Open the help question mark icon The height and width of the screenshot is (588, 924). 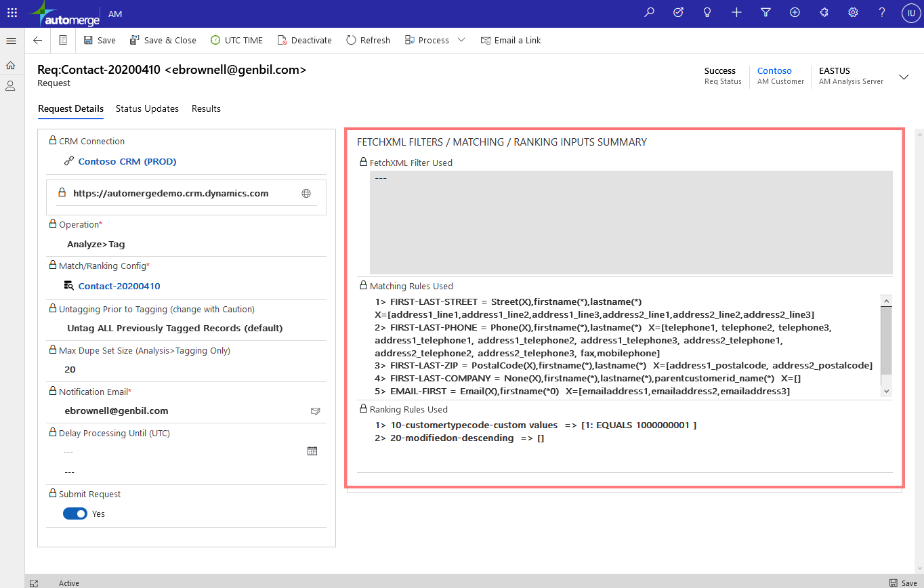point(882,13)
